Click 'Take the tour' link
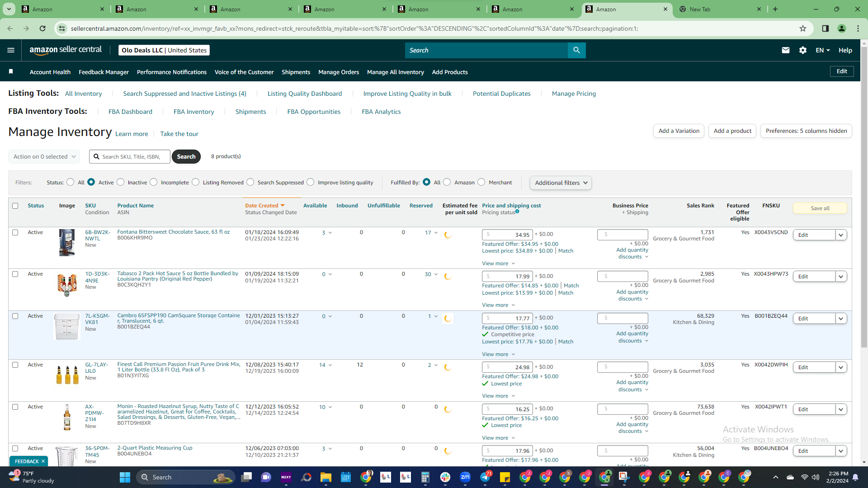The height and width of the screenshot is (488, 868). coord(179,134)
